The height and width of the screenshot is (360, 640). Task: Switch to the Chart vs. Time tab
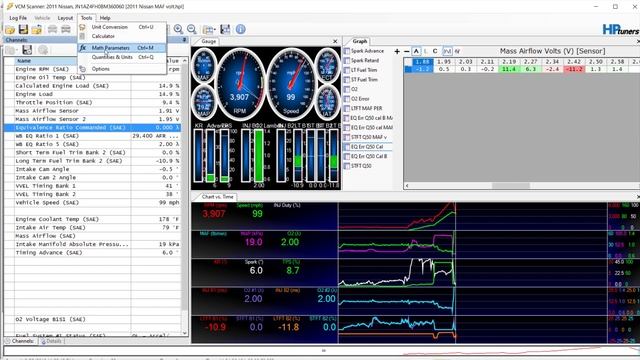click(217, 197)
